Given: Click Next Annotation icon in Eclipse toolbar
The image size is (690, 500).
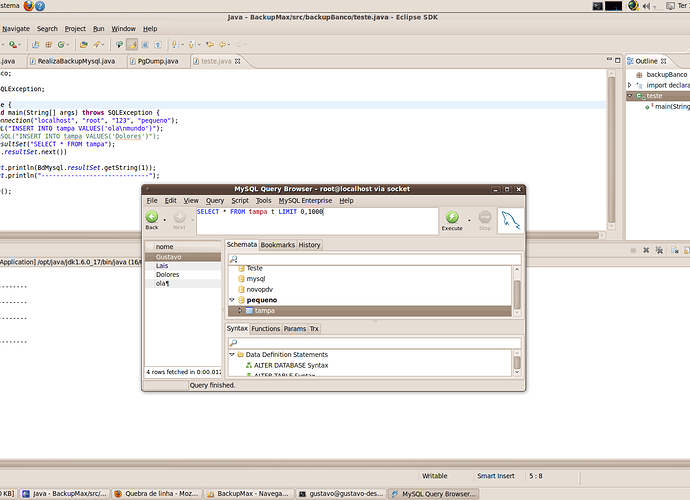Looking at the screenshot, I should pos(175,44).
